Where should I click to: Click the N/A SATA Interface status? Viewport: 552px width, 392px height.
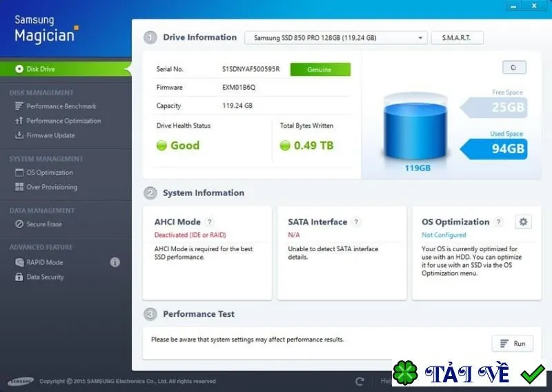click(294, 235)
